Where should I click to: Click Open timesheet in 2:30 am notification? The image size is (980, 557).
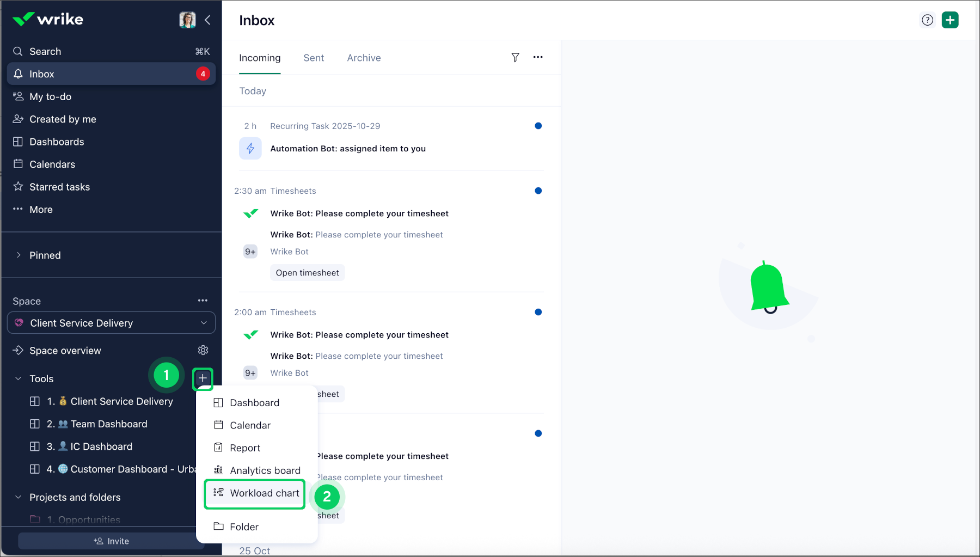click(308, 273)
